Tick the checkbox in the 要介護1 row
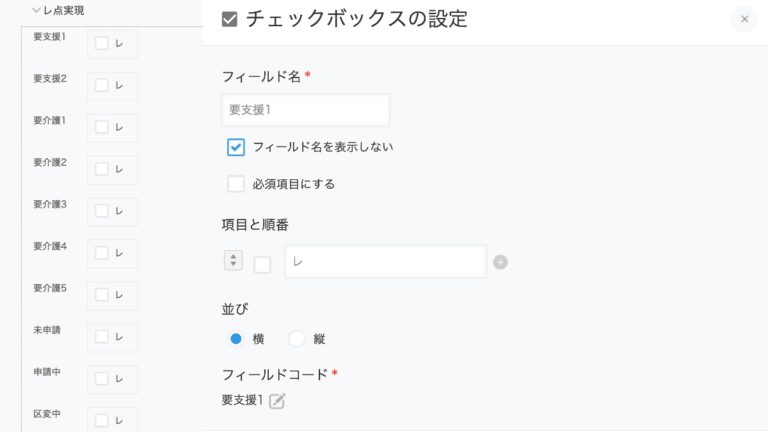The image size is (768, 432). pyautogui.click(x=102, y=127)
